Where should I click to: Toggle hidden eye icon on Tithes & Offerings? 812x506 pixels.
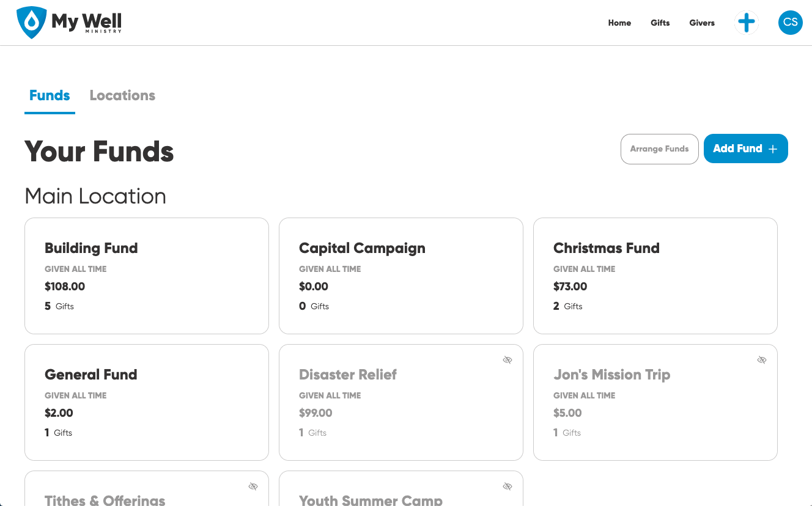[253, 486]
